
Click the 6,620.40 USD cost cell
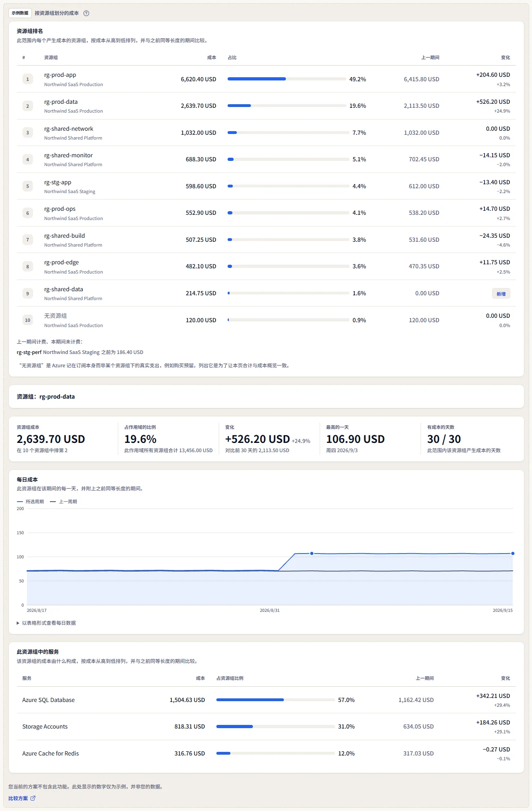click(199, 79)
